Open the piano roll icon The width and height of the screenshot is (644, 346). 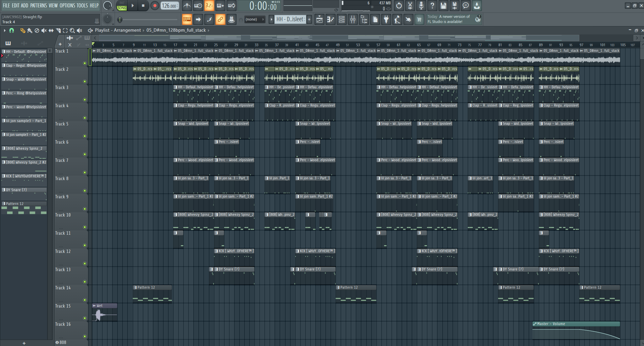[x=331, y=20]
